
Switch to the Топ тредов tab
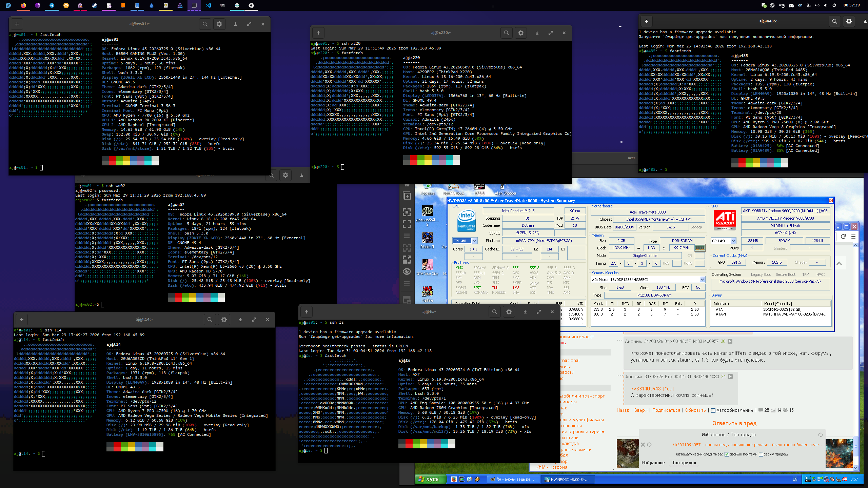[684, 463]
